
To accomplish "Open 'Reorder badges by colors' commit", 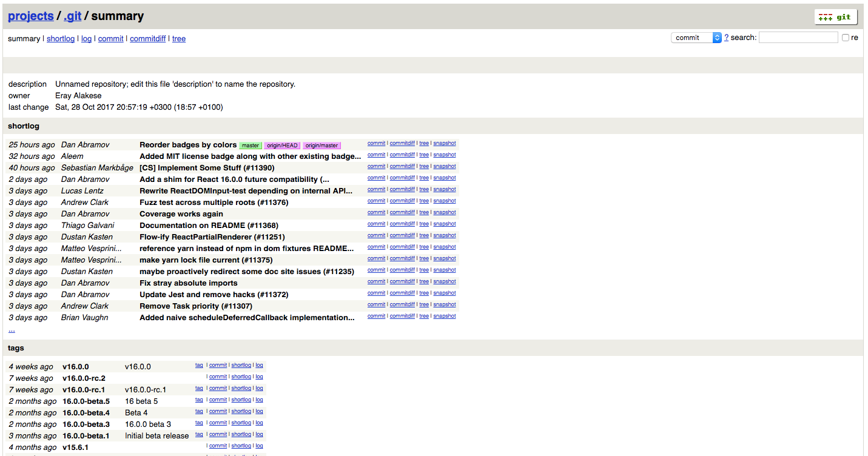I will pyautogui.click(x=188, y=145).
